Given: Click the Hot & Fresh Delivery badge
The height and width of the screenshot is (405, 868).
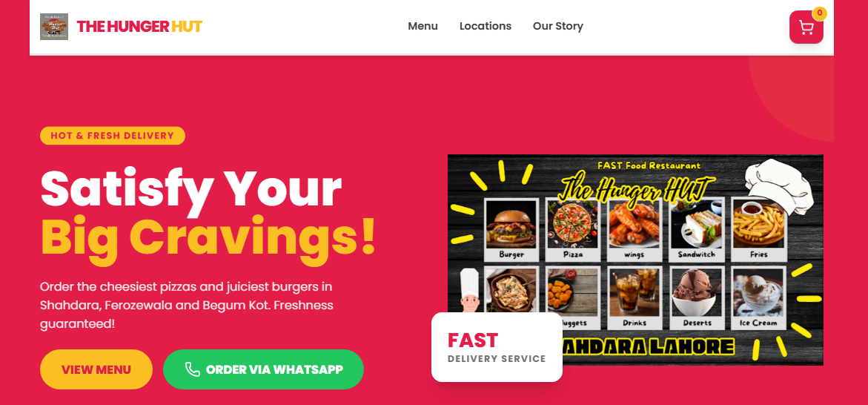Looking at the screenshot, I should coord(113,136).
